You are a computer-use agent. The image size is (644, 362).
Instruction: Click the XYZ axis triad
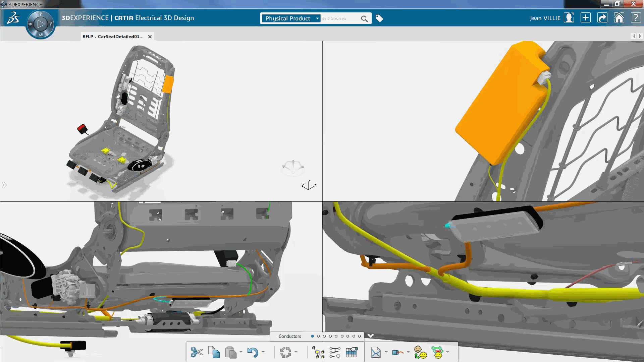click(309, 185)
